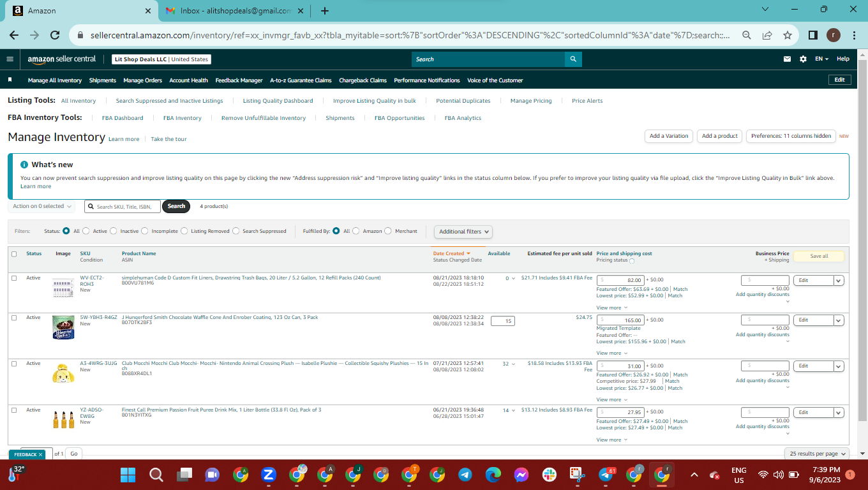
Task: Open the settings gear icon
Action: tap(803, 59)
